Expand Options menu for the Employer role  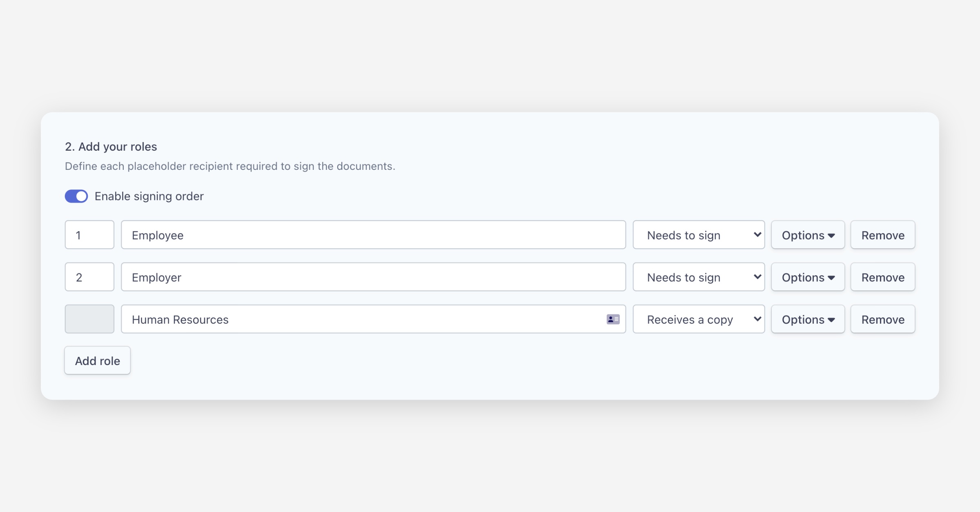(x=808, y=277)
